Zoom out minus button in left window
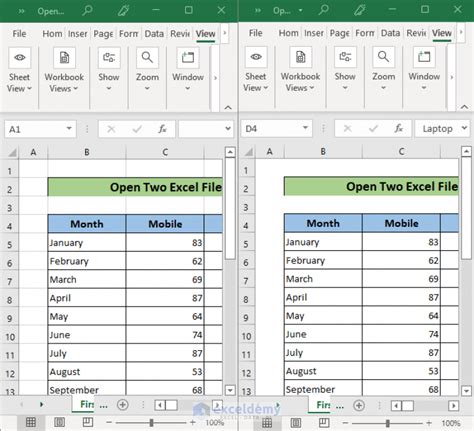 [109, 422]
